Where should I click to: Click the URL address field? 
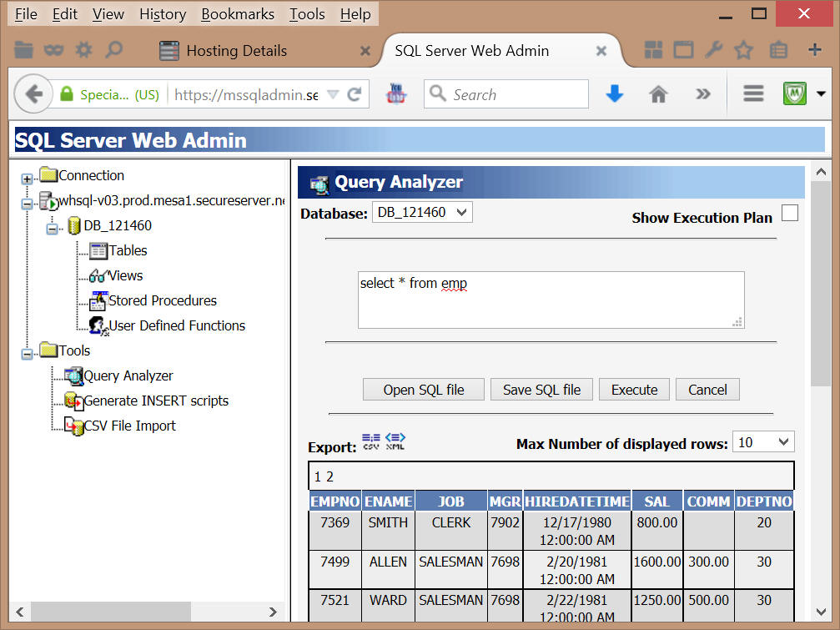(x=246, y=95)
